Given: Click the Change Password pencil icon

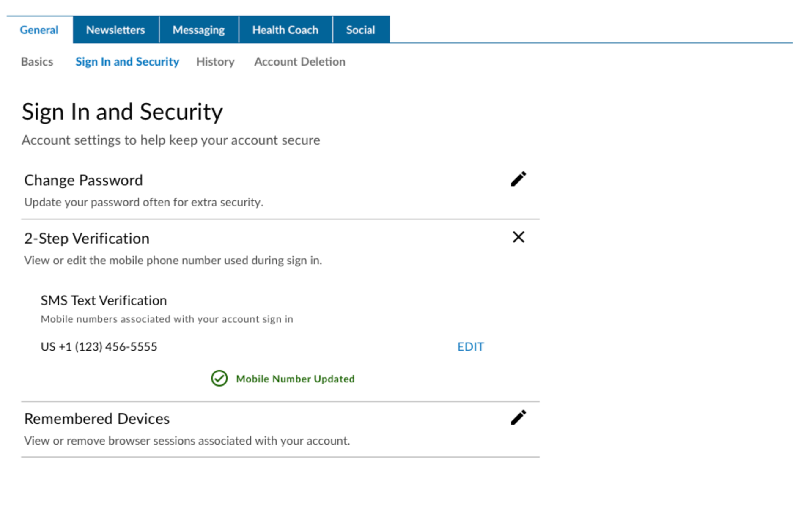Looking at the screenshot, I should coord(518,179).
